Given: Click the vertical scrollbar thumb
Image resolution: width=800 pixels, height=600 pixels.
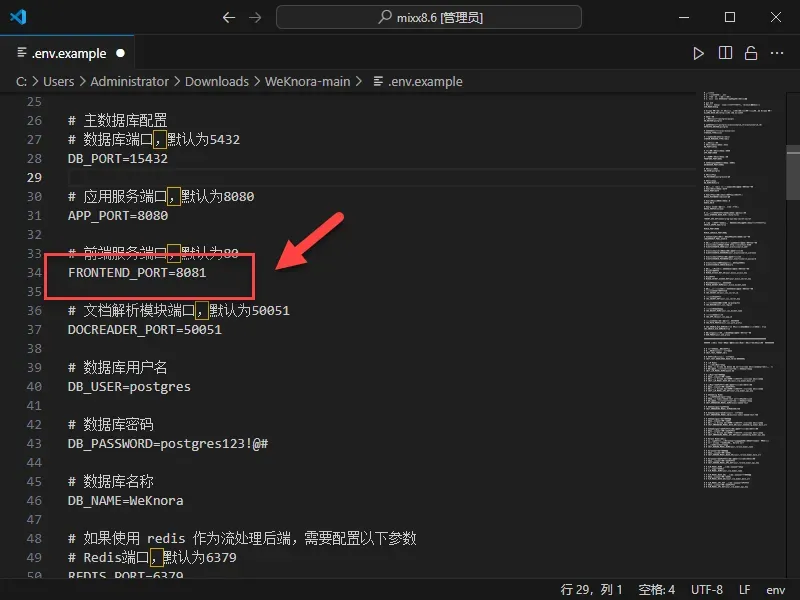Looking at the screenshot, I should click(x=792, y=165).
